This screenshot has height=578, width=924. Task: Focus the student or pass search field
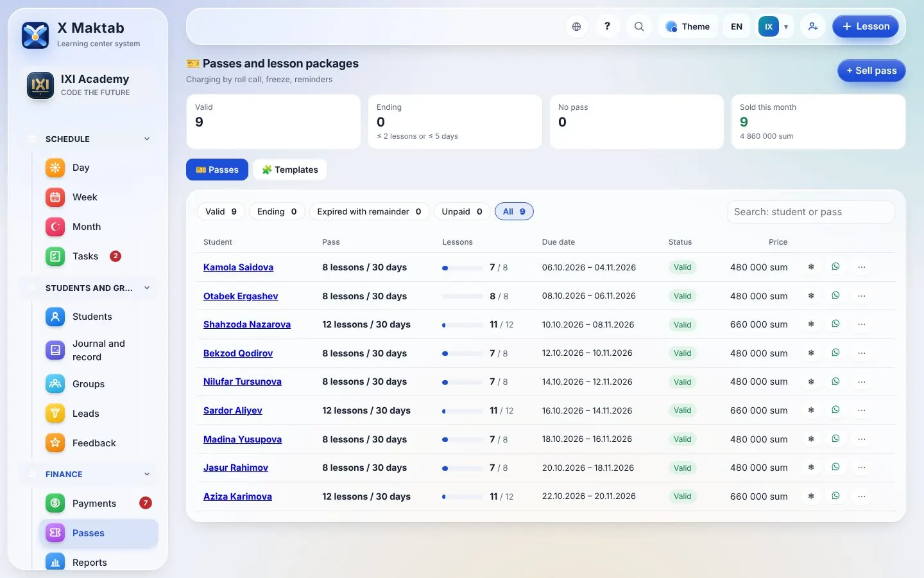[811, 212]
